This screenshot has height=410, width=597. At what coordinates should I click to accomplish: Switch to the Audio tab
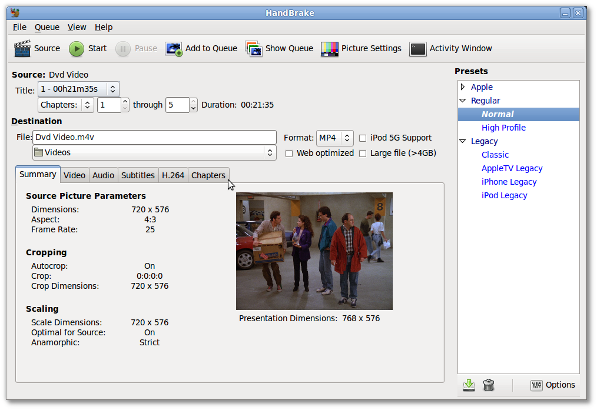pos(103,175)
